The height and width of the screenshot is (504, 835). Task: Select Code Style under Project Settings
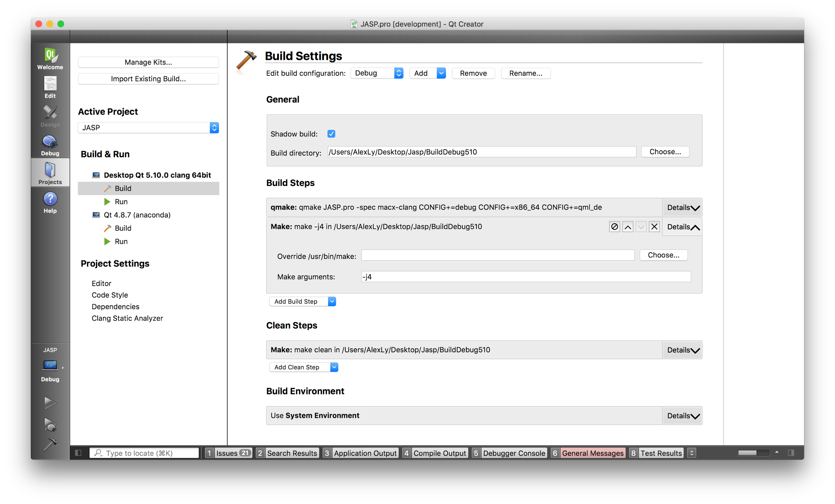click(110, 295)
